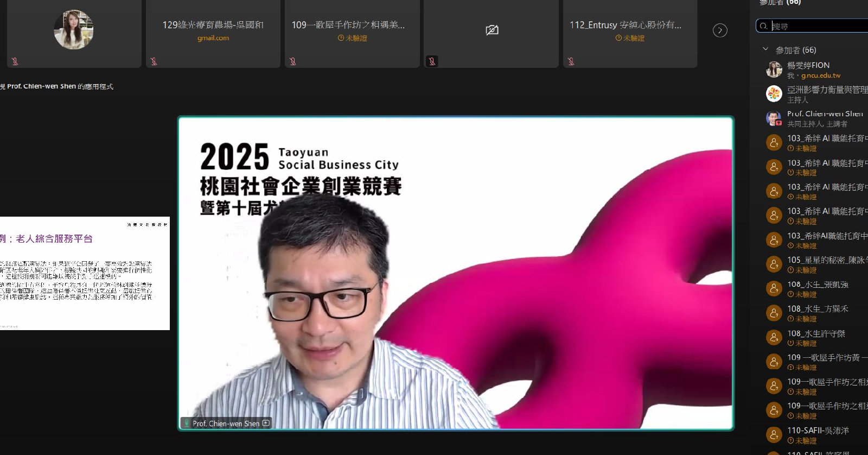Click the magnifier icon in the search box
The image size is (868, 455).
[763, 26]
